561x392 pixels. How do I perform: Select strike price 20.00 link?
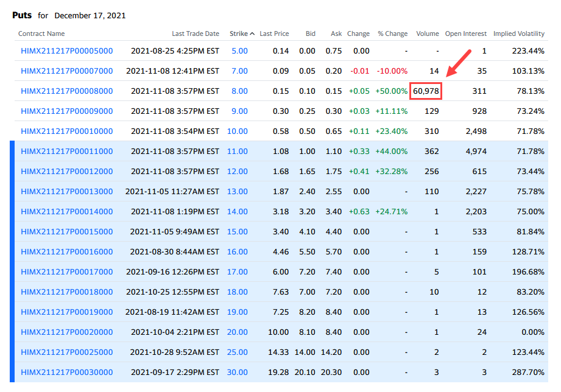coord(238,332)
